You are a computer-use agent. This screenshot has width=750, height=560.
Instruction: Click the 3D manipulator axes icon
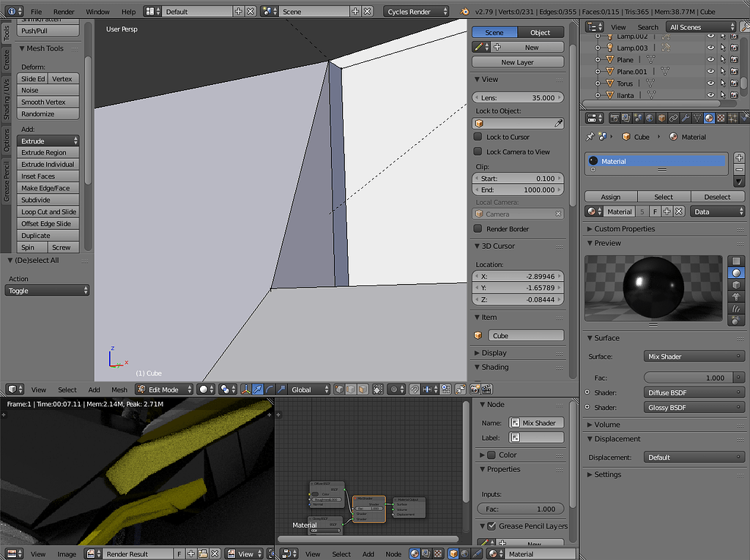246,389
